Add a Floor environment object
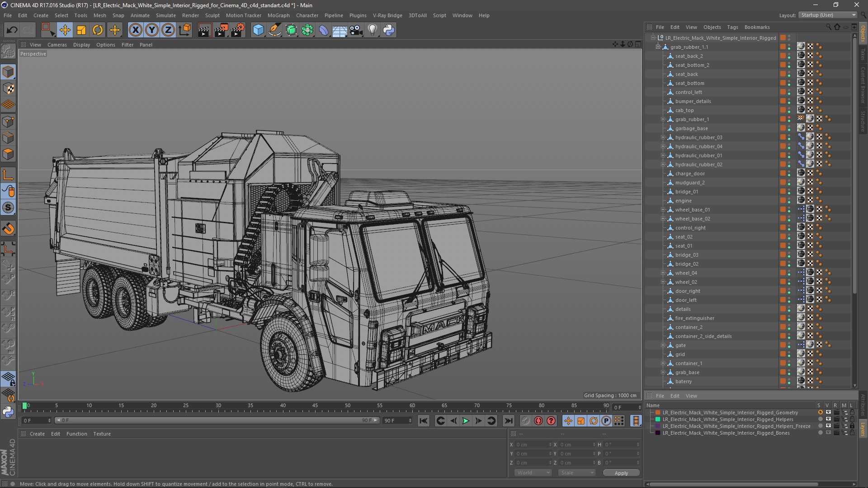This screenshot has width=868, height=488. [x=340, y=30]
